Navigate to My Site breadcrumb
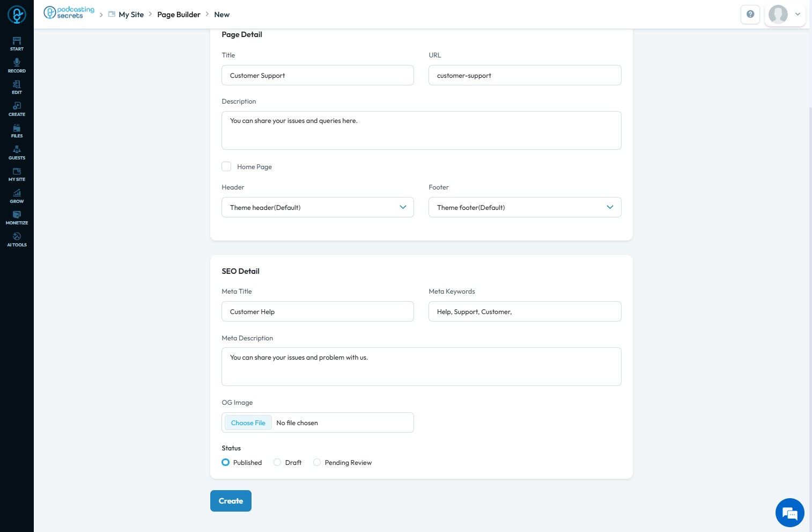 pos(131,14)
